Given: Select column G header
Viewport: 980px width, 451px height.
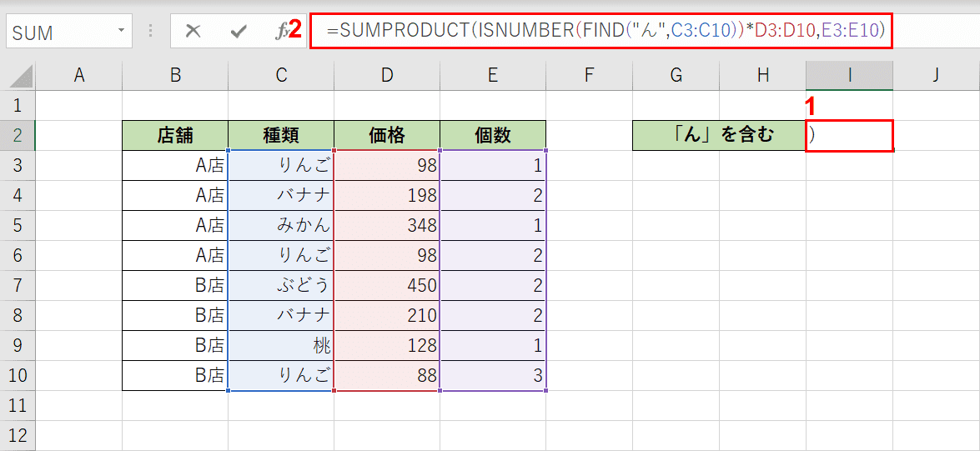Looking at the screenshot, I should (676, 75).
